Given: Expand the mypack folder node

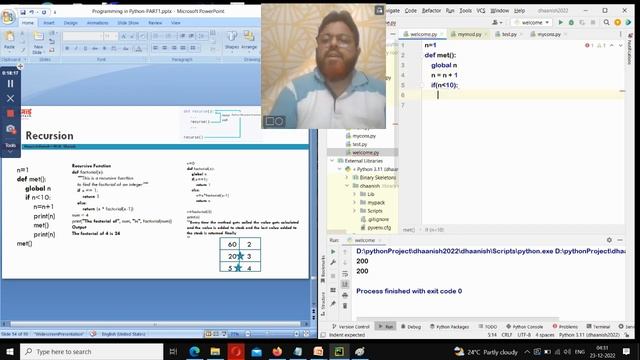Looking at the screenshot, I should [354, 202].
